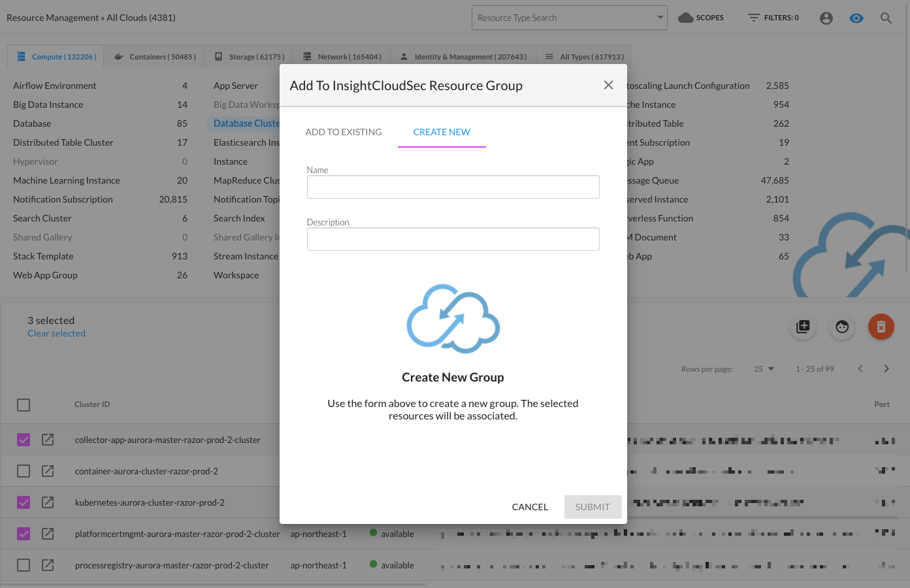Select the Database resource type
910x588 pixels.
pyautogui.click(x=32, y=123)
